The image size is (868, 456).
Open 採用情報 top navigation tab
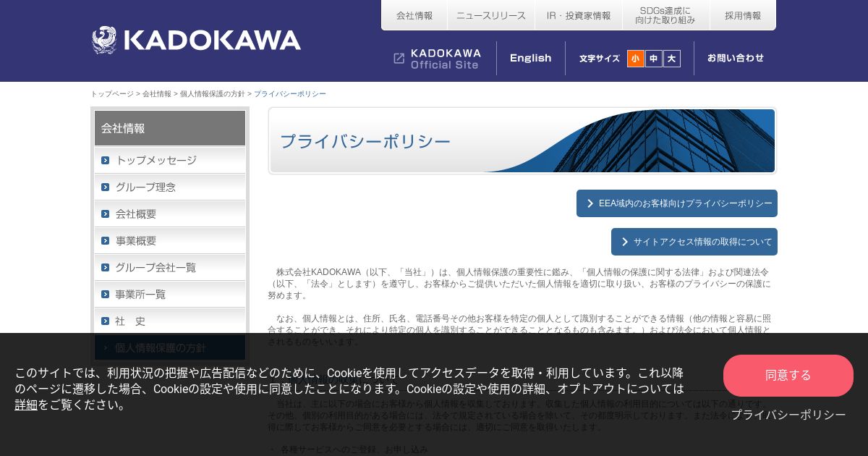[x=743, y=15]
